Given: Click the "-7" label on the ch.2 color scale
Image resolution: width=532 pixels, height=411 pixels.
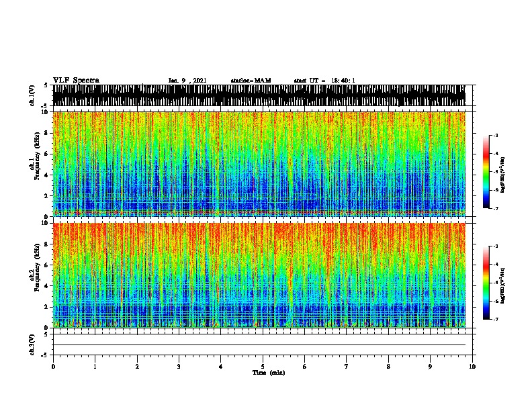Looking at the screenshot, I should coord(495,319).
